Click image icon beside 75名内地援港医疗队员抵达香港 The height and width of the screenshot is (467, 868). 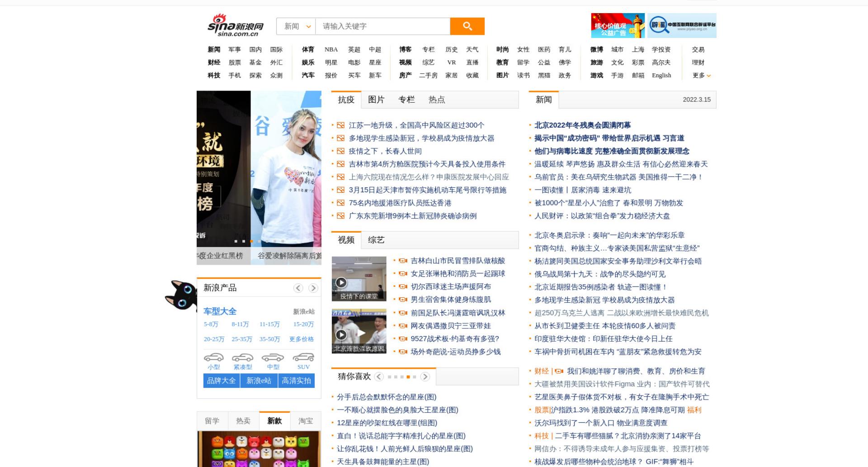[341, 203]
